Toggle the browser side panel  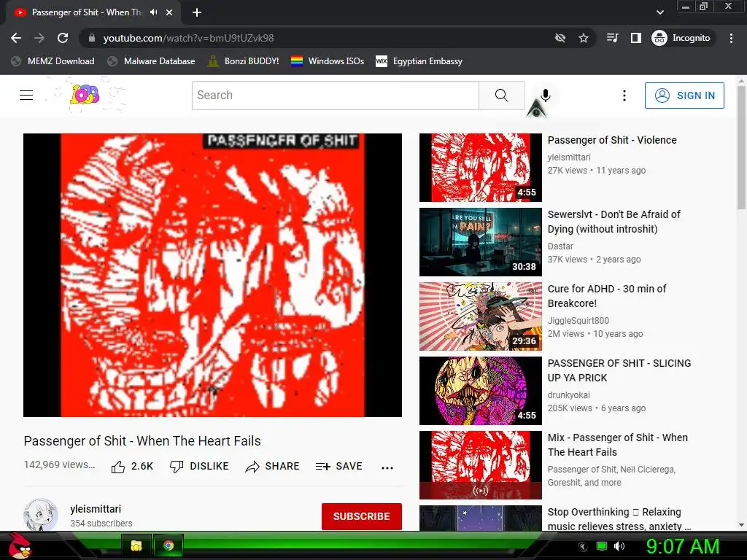(635, 38)
